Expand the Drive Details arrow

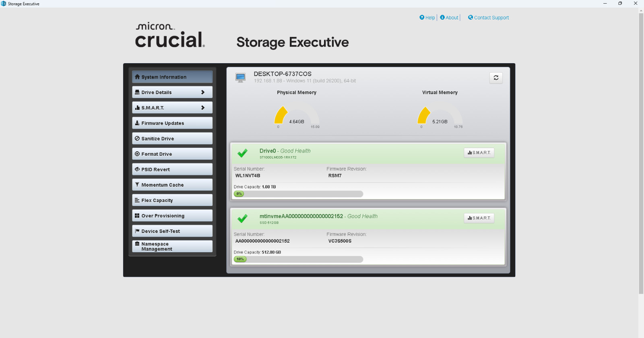(x=203, y=92)
